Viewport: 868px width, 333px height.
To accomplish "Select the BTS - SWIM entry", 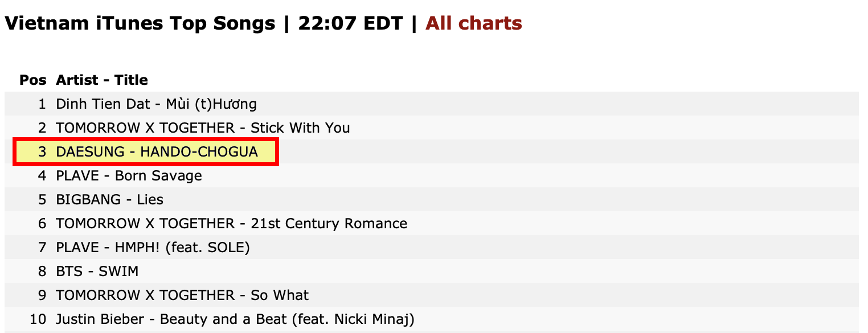I will click(97, 272).
